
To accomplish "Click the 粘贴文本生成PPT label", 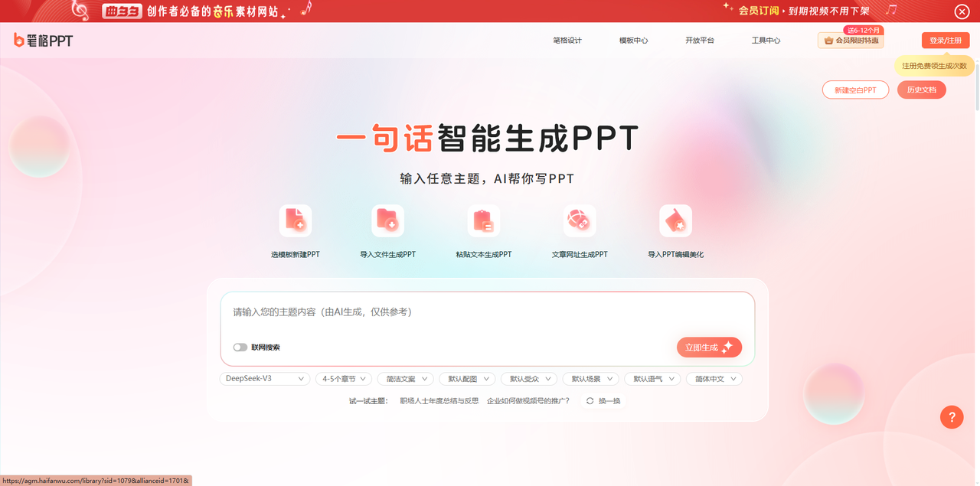I will coord(484,255).
